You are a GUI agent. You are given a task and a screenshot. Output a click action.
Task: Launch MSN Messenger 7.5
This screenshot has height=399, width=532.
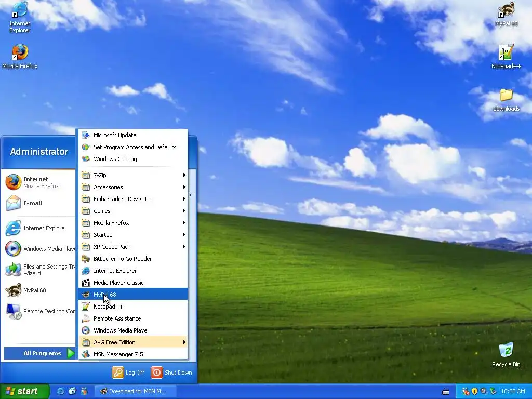pyautogui.click(x=133, y=354)
